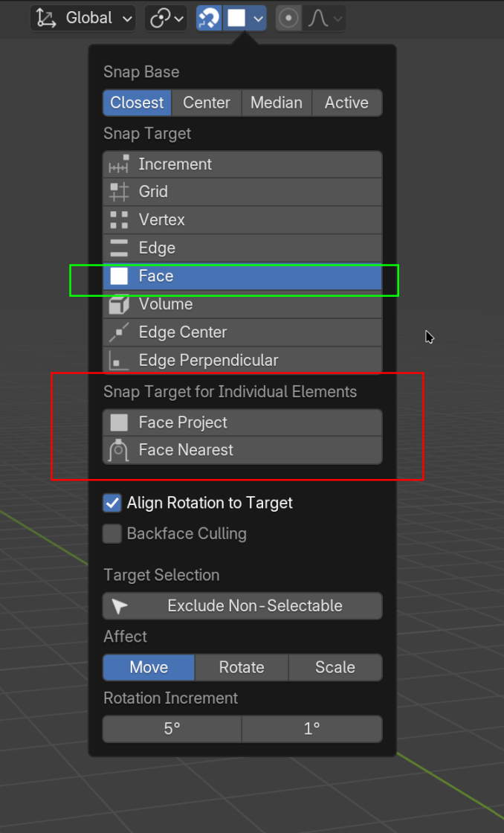Toggle Exclude Non-Selectable target selection

[x=242, y=606]
